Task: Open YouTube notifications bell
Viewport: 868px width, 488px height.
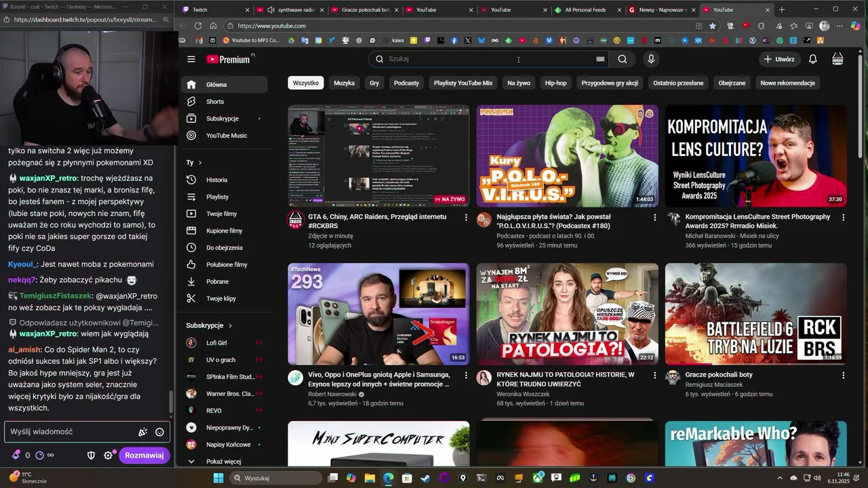Action: pyautogui.click(x=812, y=59)
